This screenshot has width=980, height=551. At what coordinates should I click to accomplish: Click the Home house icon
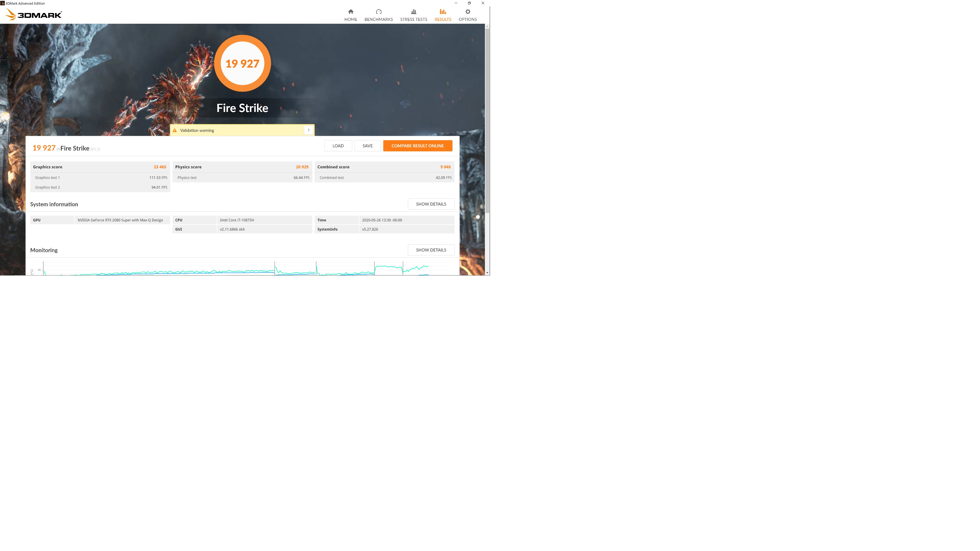[351, 11]
